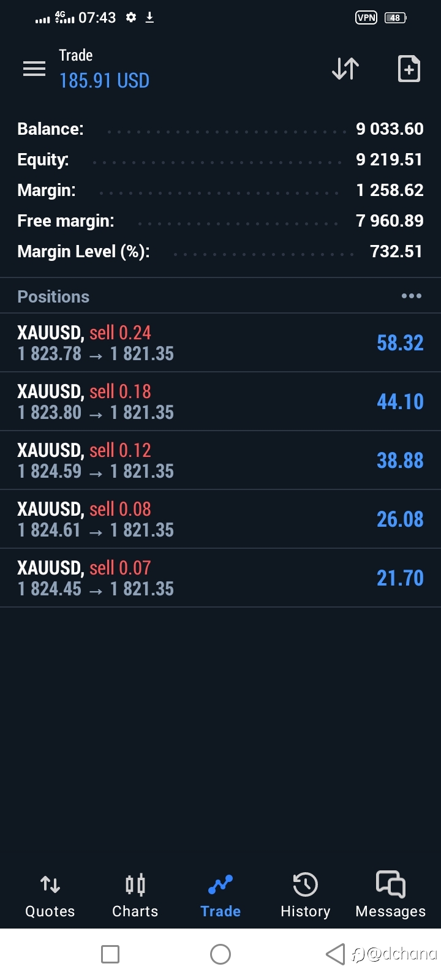Open the XAUUSD sell 0.08 position
The height and width of the screenshot is (980, 441).
click(221, 519)
